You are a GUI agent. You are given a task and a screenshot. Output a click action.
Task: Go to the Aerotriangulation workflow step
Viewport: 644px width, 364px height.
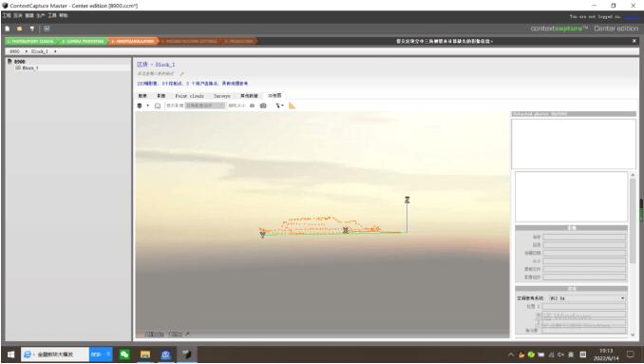click(x=133, y=41)
